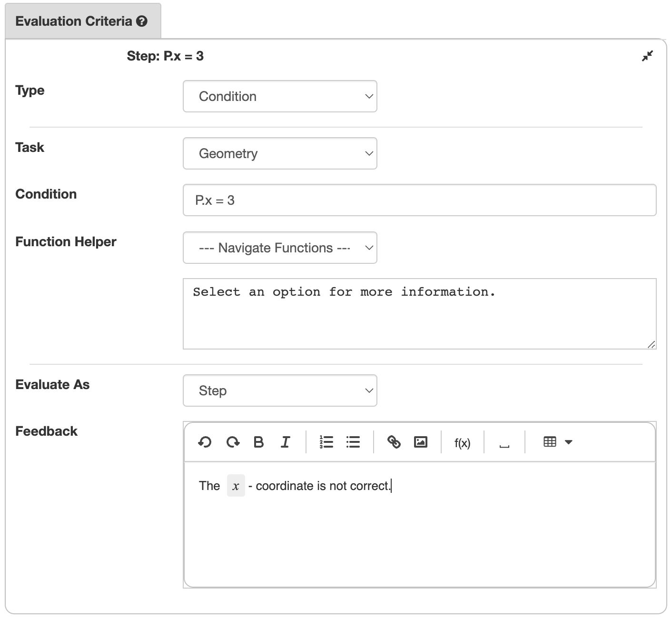672x620 pixels.
Task: Expand the table options arrow
Action: click(569, 442)
